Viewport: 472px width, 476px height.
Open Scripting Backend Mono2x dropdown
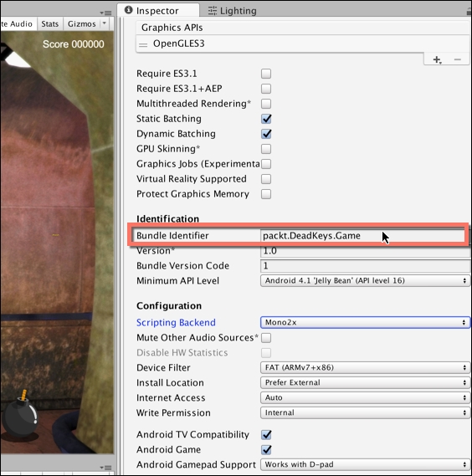point(365,322)
